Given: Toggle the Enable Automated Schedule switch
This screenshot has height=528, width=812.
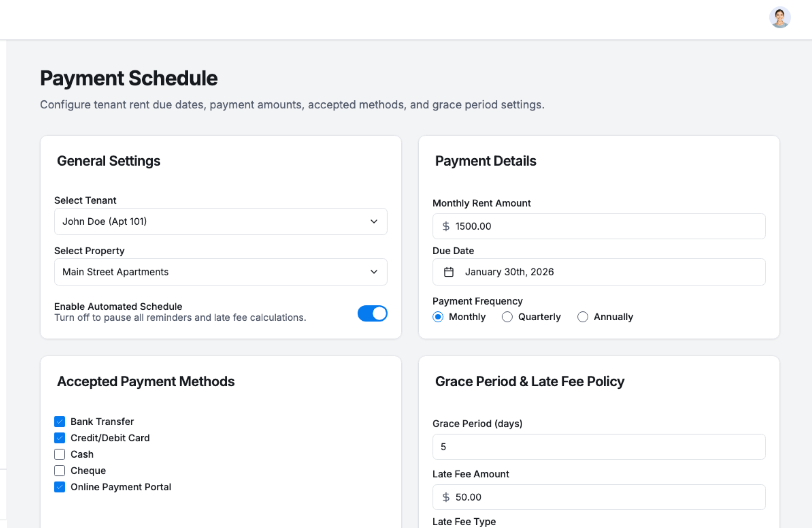Looking at the screenshot, I should pos(372,313).
